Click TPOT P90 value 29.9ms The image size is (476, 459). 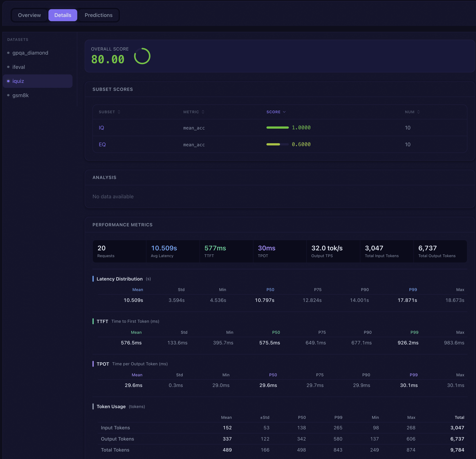click(x=362, y=385)
